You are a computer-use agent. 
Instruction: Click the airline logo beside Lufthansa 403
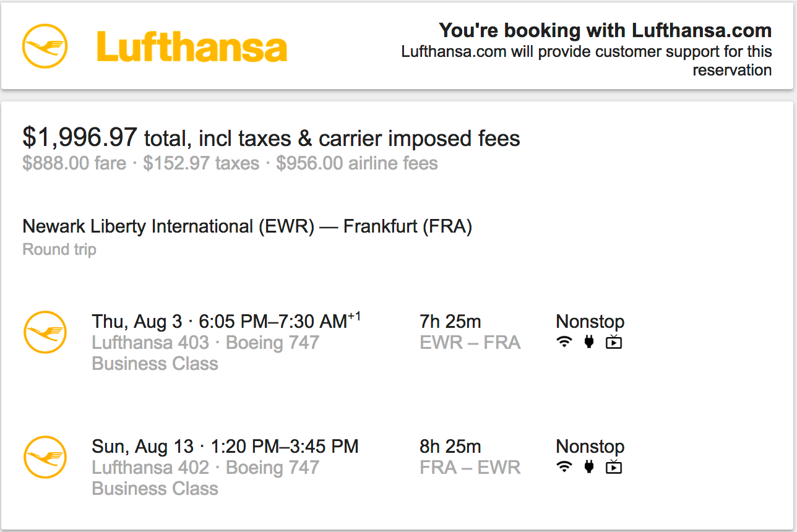[x=45, y=332]
